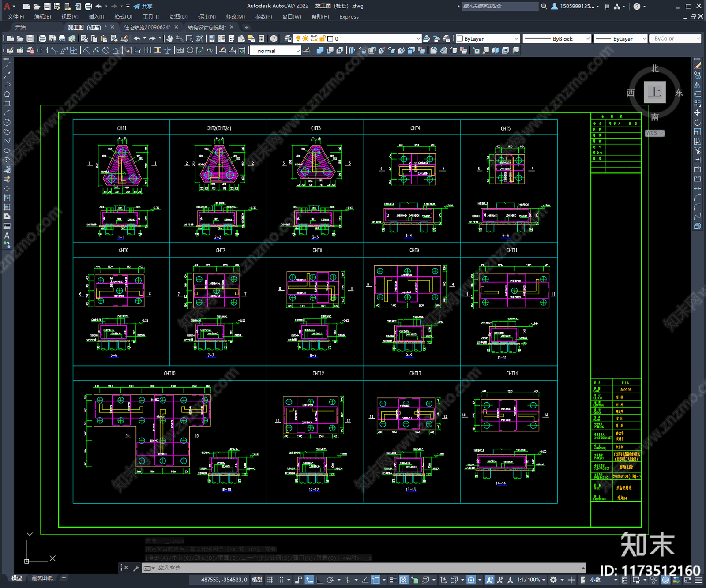
Task: Select the Line draw tool in left toolbar
Action: pos(7,65)
